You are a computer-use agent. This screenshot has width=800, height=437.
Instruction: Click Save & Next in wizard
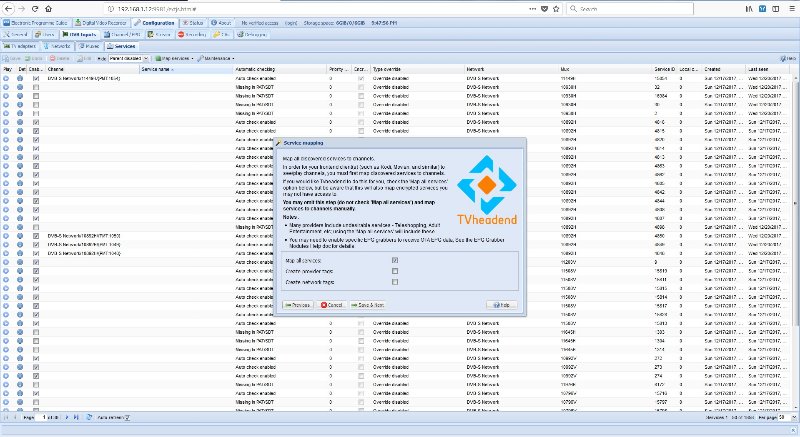coord(367,305)
